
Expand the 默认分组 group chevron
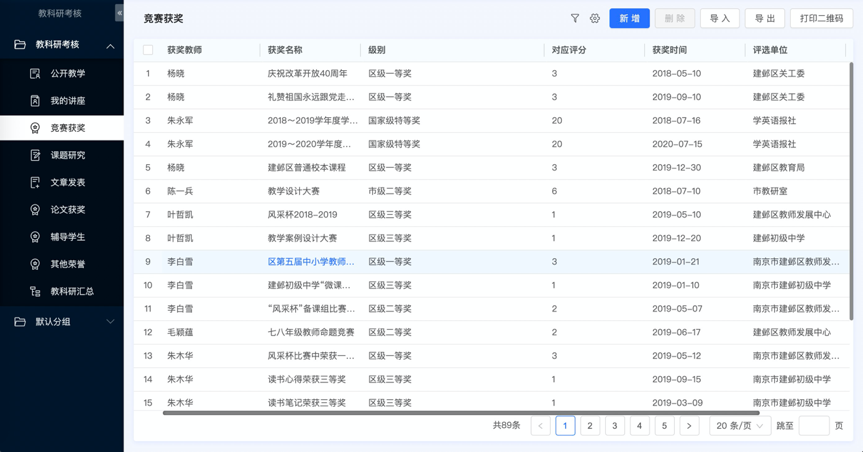[x=110, y=322]
